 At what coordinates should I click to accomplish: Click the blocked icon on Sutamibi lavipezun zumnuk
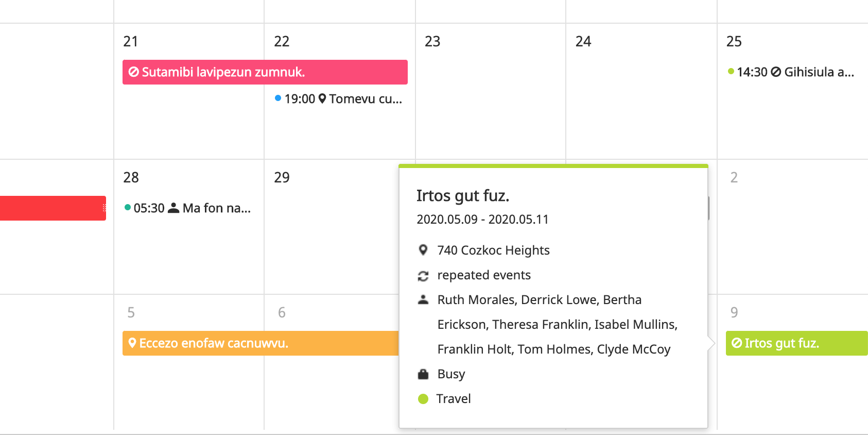(x=133, y=72)
